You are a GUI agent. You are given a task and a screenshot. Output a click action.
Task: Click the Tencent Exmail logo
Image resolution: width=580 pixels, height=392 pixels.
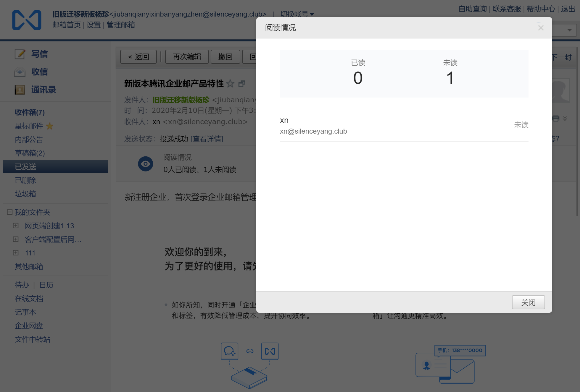27,20
